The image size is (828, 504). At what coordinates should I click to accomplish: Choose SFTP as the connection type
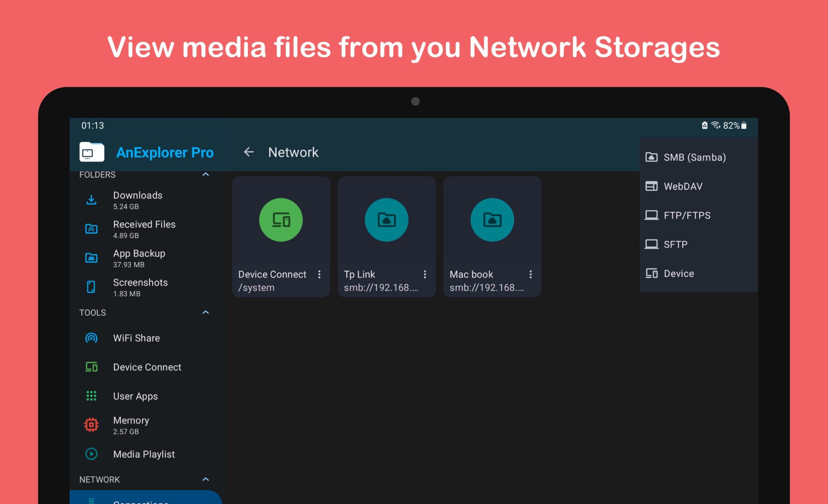pyautogui.click(x=675, y=244)
